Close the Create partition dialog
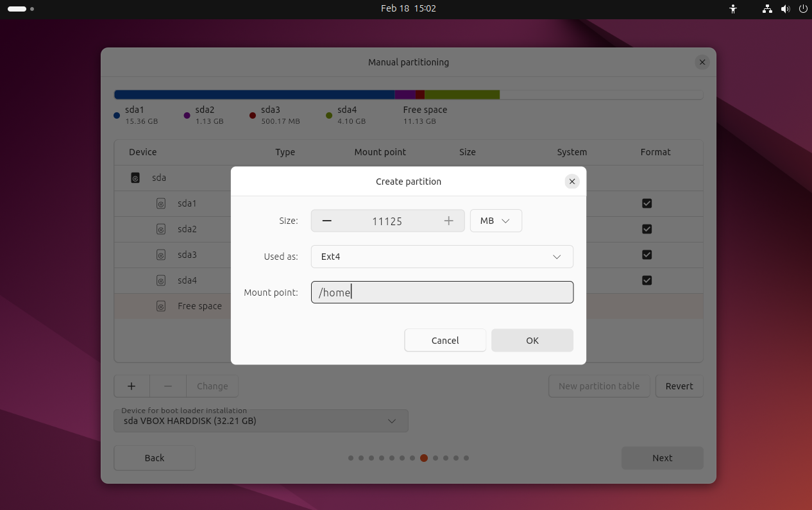Viewport: 812px width, 510px height. point(572,182)
